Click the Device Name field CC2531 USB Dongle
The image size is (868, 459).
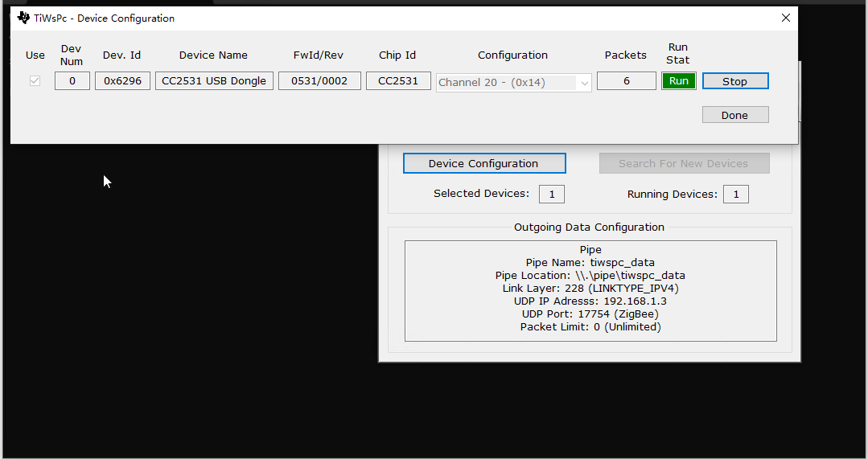point(214,80)
